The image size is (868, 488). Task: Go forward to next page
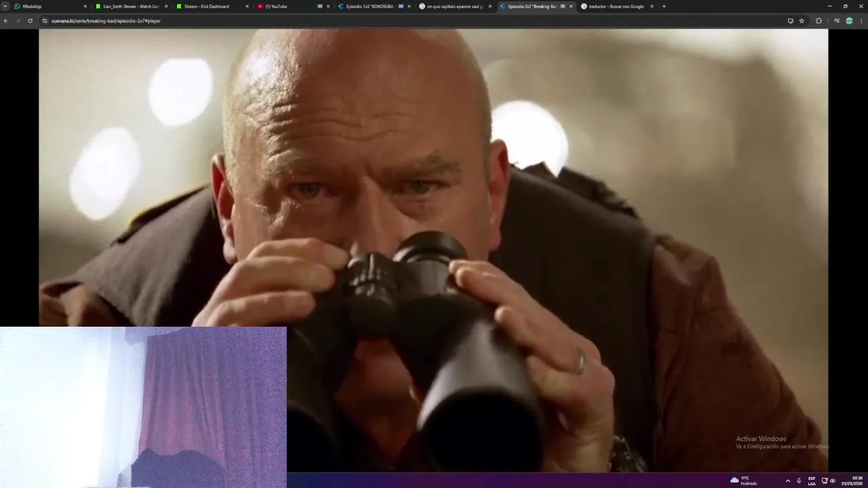(x=18, y=21)
